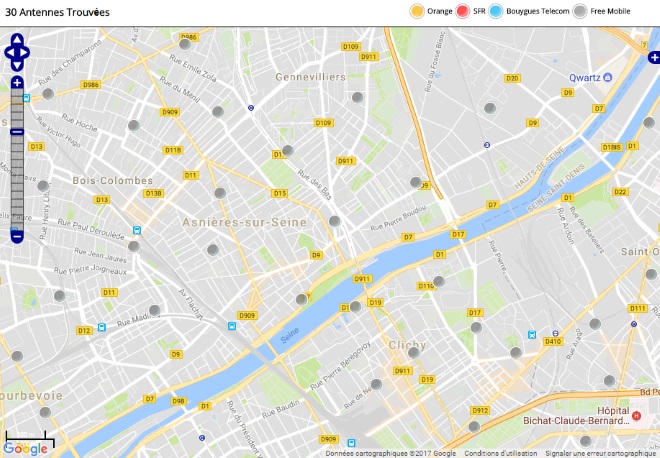660x458 pixels.
Task: Select the antenna marker beside the D19 label at the river
Action: tap(355, 306)
